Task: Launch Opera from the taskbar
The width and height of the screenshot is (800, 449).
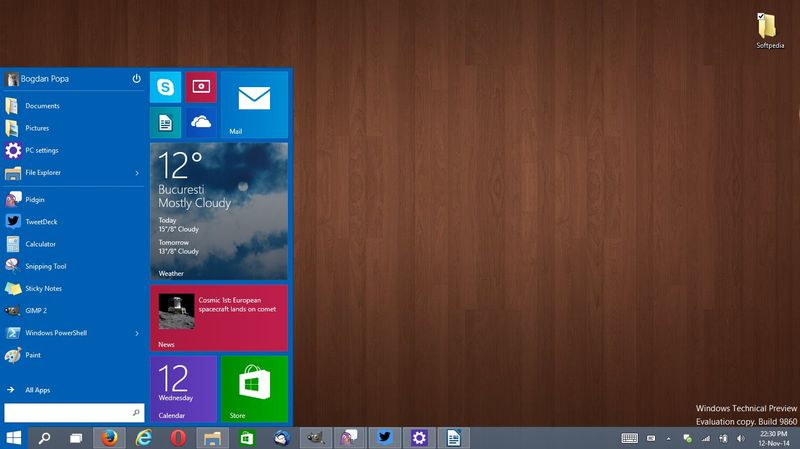Action: (178, 438)
